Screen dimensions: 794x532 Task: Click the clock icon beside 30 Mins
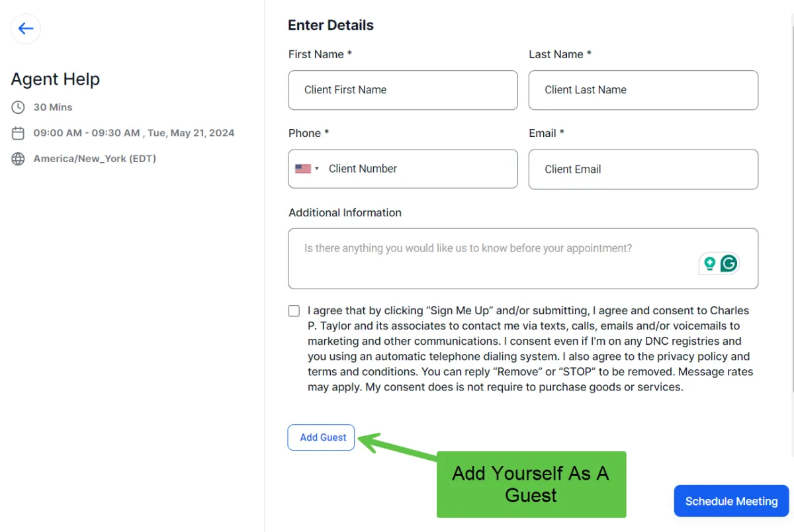point(18,107)
